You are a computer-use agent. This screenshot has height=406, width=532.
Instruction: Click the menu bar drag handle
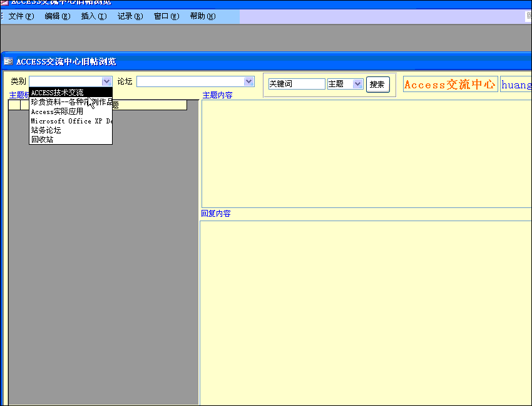(x=2, y=16)
